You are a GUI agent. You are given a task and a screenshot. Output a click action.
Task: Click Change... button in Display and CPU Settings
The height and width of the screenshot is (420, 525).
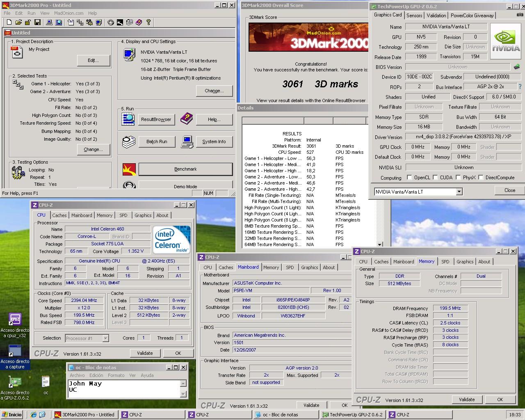(214, 91)
